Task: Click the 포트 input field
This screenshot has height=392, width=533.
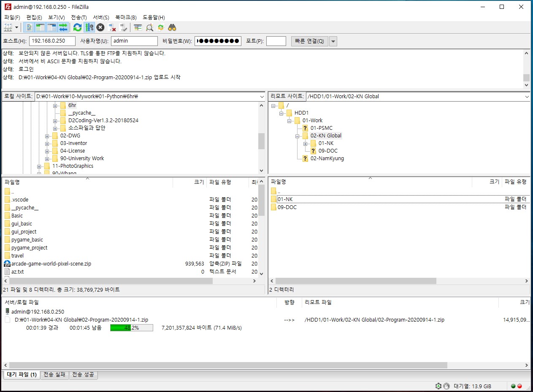Action: pos(276,41)
